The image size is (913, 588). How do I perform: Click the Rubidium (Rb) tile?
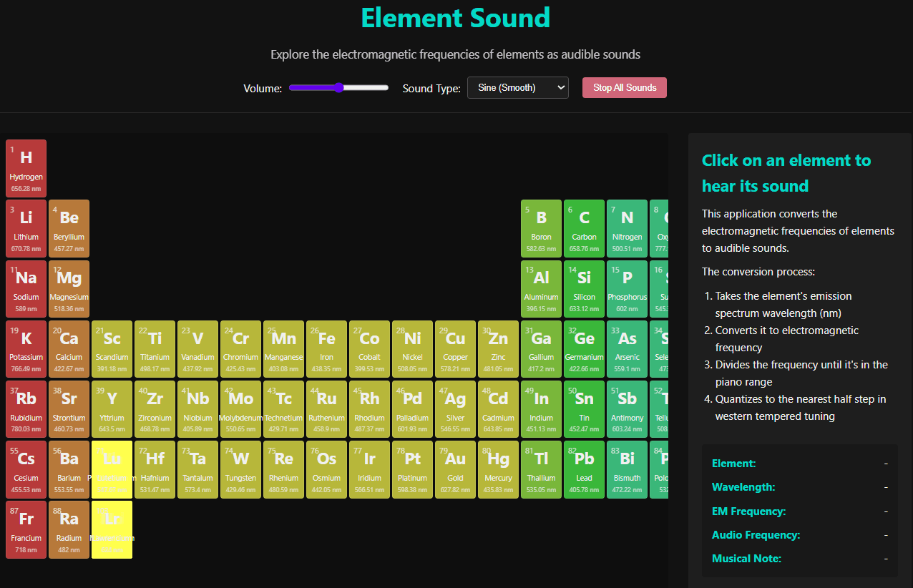click(x=26, y=409)
